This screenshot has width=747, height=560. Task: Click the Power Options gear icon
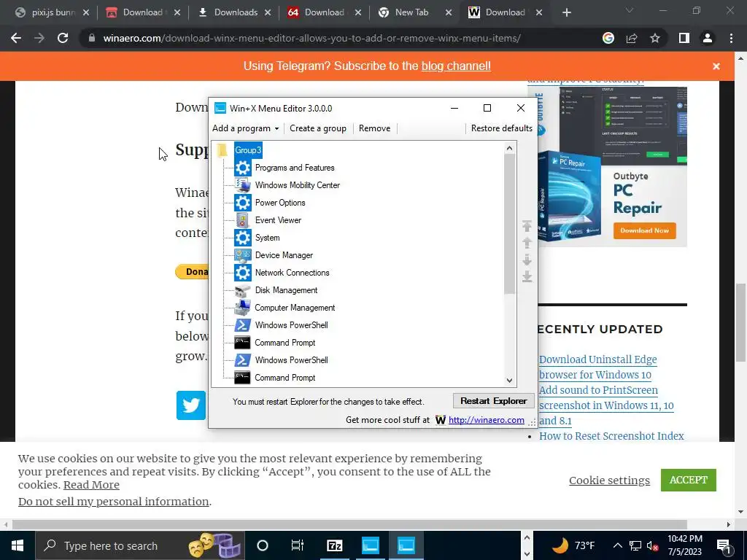tap(242, 203)
